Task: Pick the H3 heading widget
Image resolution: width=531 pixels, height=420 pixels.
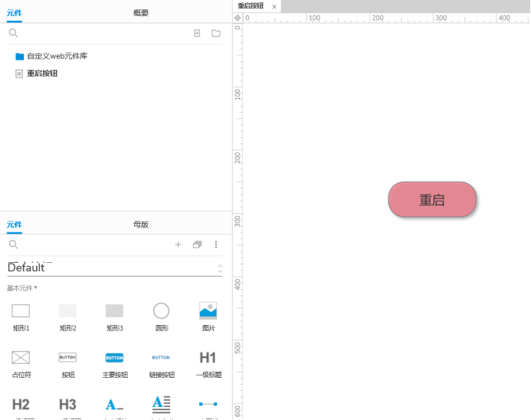Action: 67,406
